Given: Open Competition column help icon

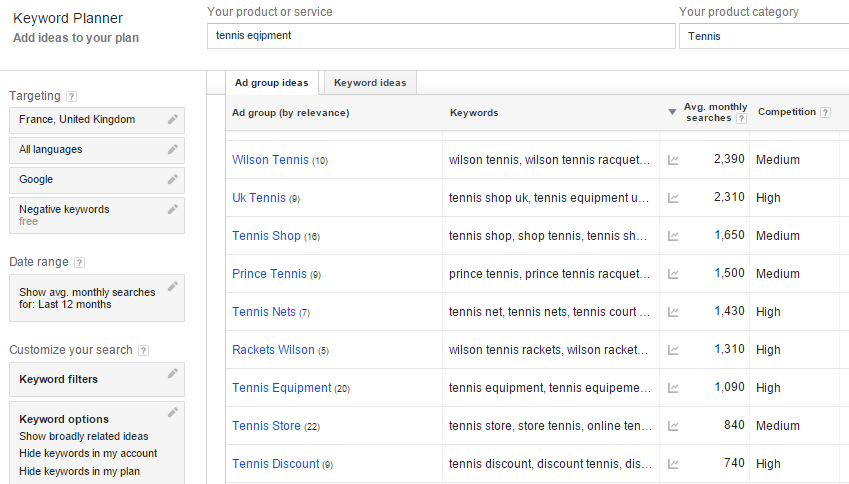Looking at the screenshot, I should pyautogui.click(x=825, y=113).
